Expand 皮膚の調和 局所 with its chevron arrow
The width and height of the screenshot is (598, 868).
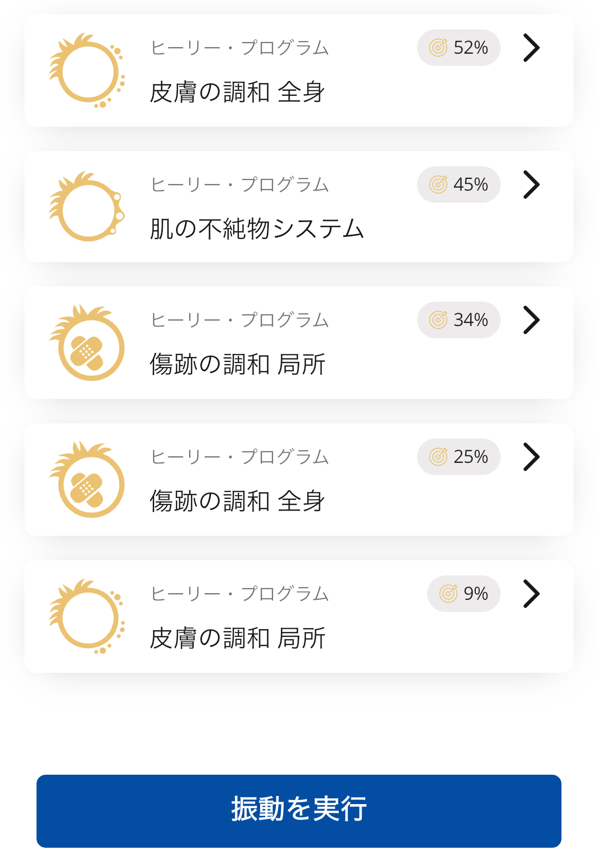point(531,594)
